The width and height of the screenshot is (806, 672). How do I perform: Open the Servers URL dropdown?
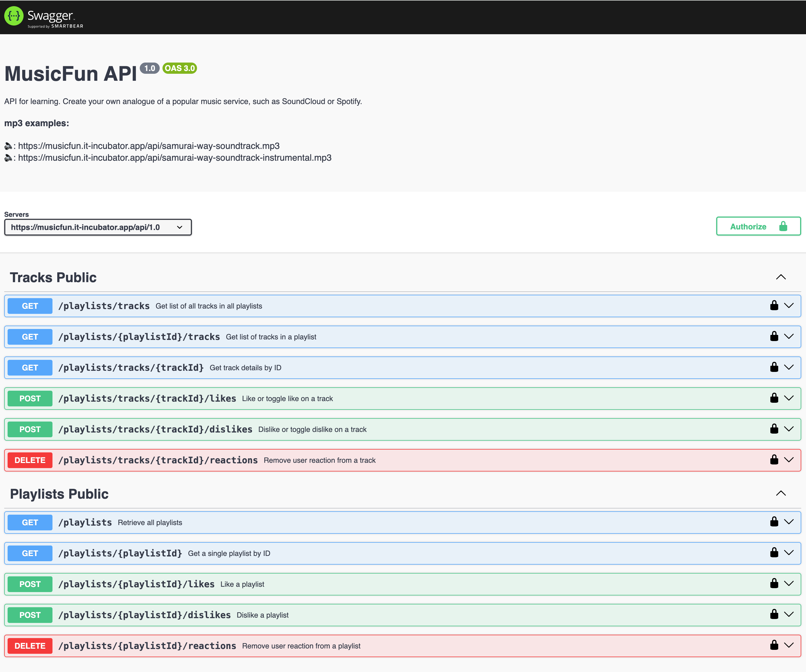coord(98,227)
